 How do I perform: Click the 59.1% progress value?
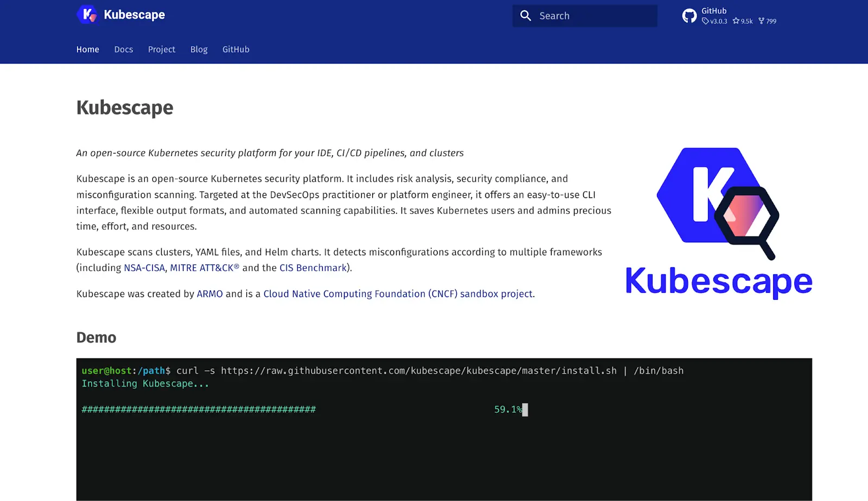coord(508,409)
